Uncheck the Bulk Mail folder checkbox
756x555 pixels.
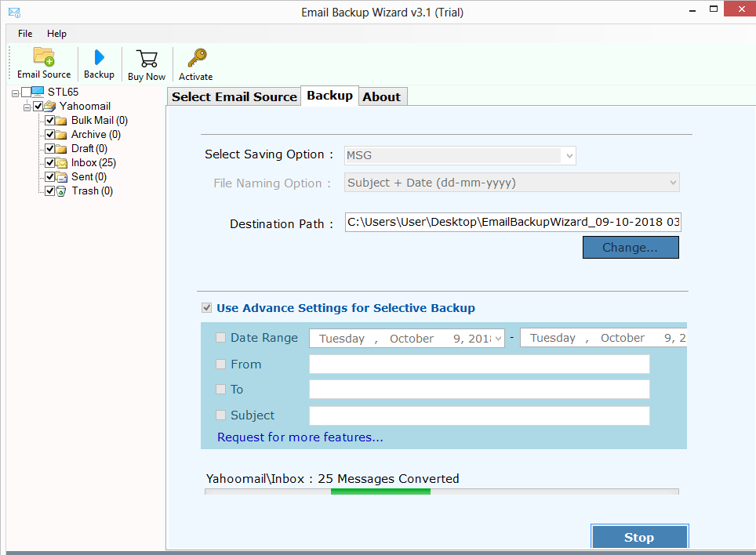[49, 120]
